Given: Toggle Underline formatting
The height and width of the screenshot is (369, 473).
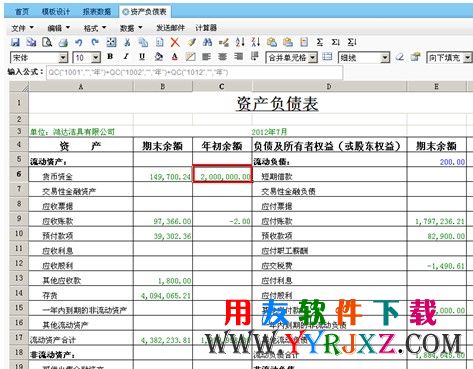Looking at the screenshot, I should (142, 57).
